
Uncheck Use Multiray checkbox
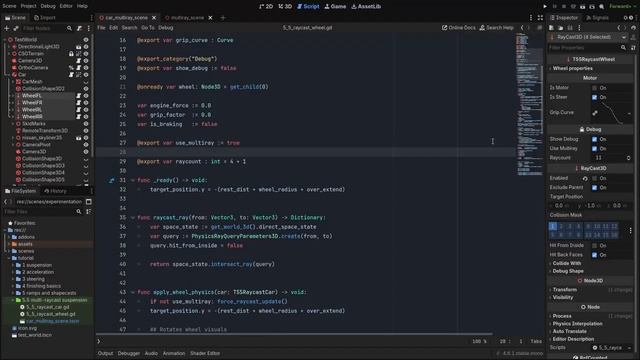(595, 149)
